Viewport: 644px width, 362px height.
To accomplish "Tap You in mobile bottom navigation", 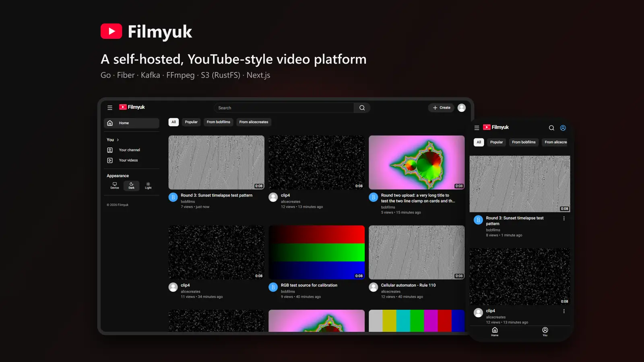I will click(x=545, y=332).
